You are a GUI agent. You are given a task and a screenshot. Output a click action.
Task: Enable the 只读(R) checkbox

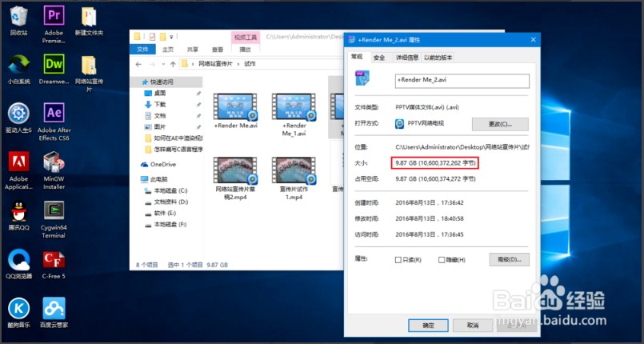pyautogui.click(x=398, y=260)
